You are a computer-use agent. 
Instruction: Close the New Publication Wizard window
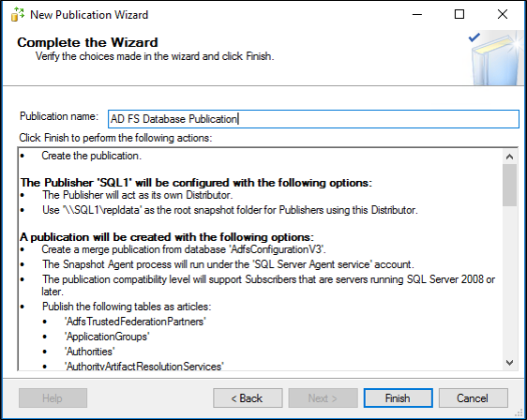[503, 14]
